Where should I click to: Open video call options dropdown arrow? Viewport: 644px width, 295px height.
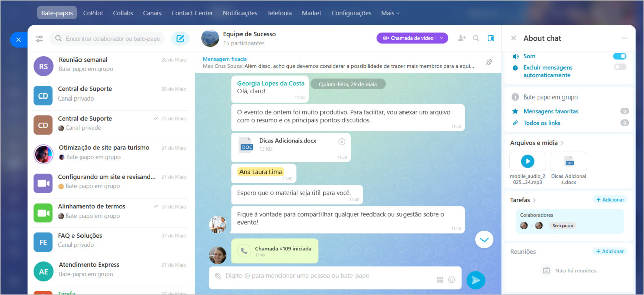click(441, 38)
